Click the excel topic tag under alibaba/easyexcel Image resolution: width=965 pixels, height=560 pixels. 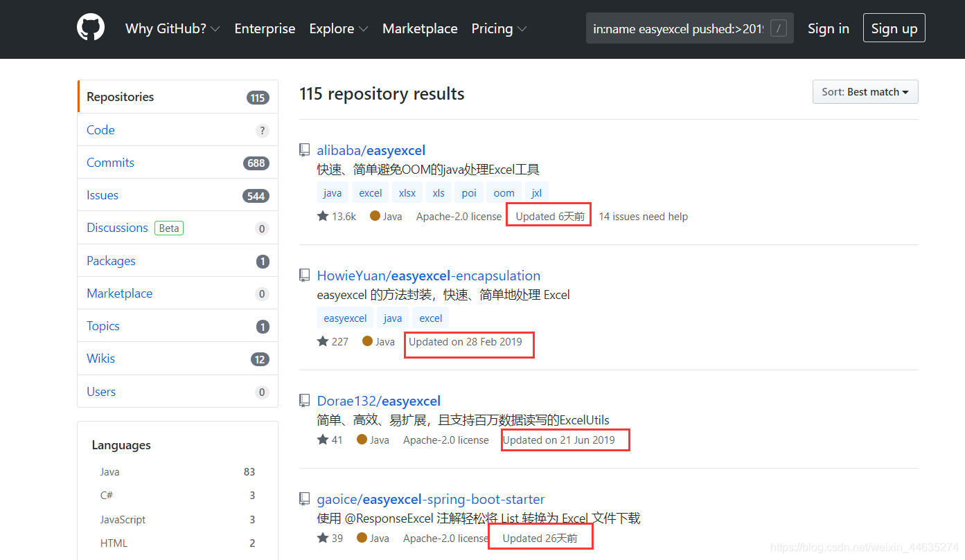(x=371, y=193)
